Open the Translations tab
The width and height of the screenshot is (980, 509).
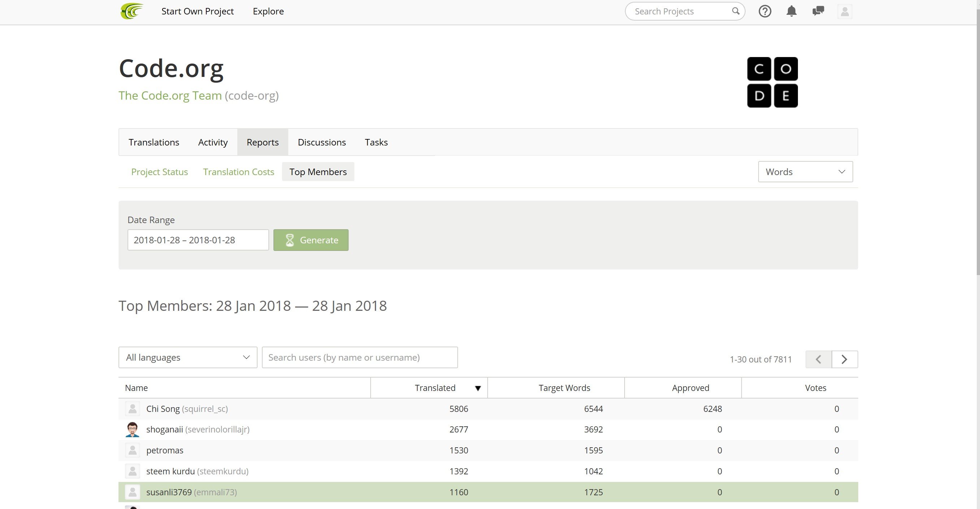click(154, 142)
